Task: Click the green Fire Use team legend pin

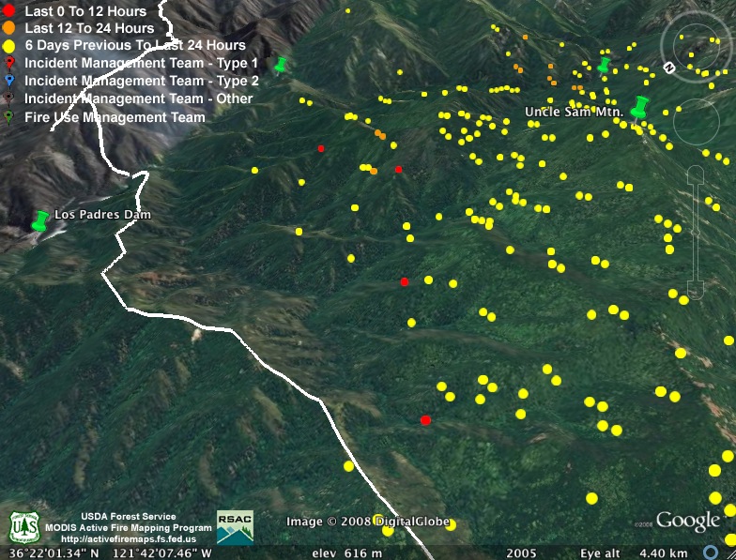Action: tap(8, 117)
